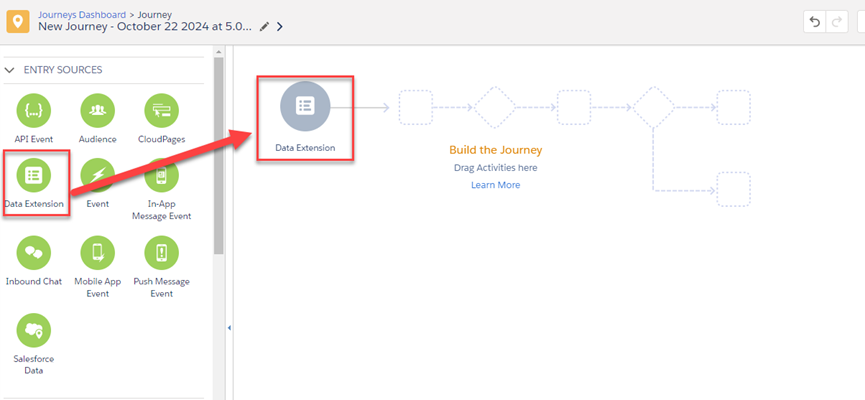
Task: Click the 'ENTRY SOURCES' section label
Action: click(63, 70)
